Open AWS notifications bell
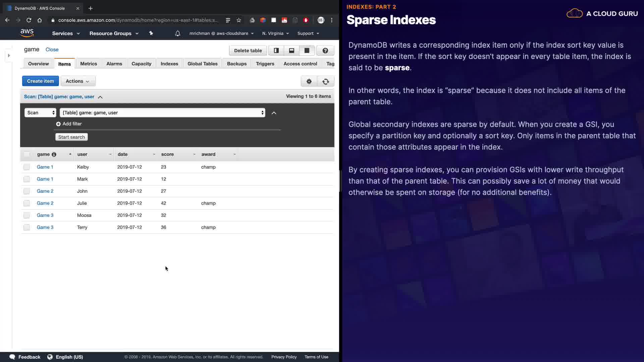Screen dimensions: 644x362 pos(177,34)
